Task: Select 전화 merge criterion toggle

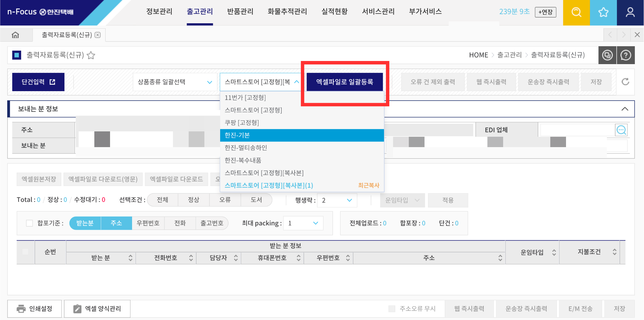Action: (x=180, y=223)
